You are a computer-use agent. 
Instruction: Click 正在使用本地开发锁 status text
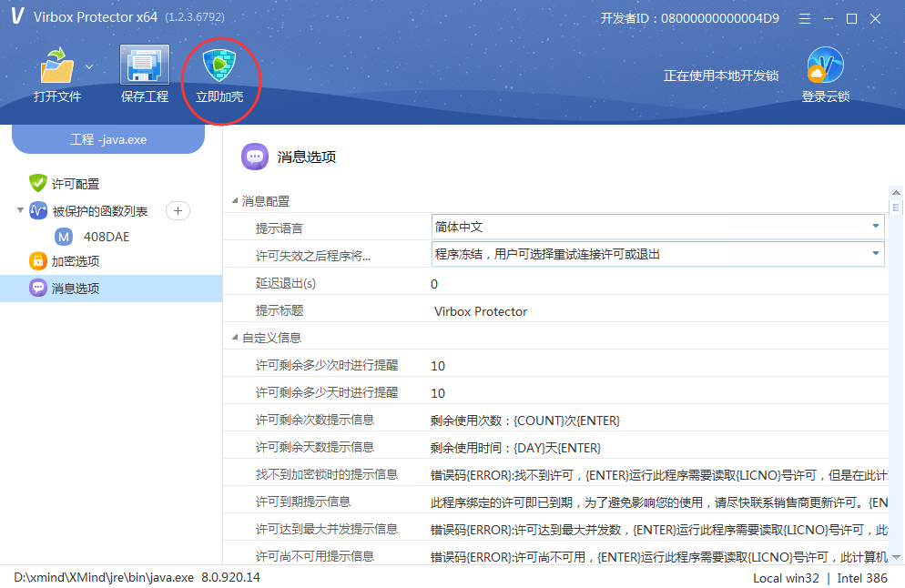click(x=721, y=76)
